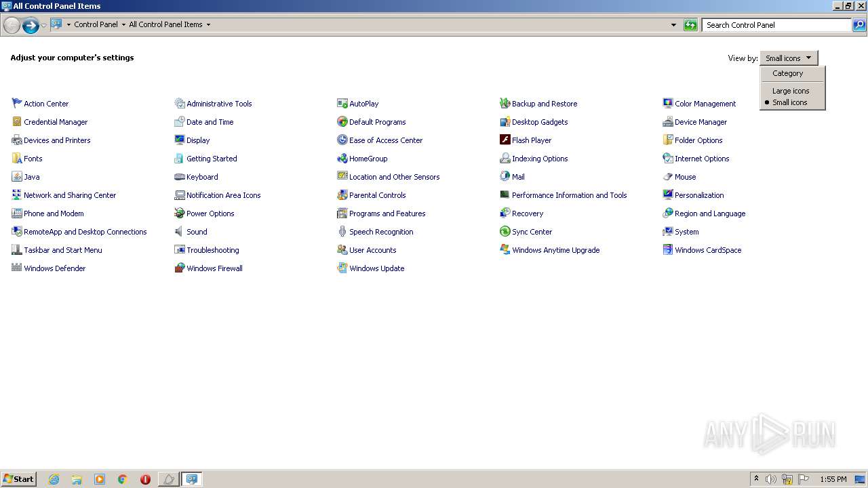Viewport: 868px width, 488px height.
Task: Open Network and Sharing Center link
Action: [70, 195]
